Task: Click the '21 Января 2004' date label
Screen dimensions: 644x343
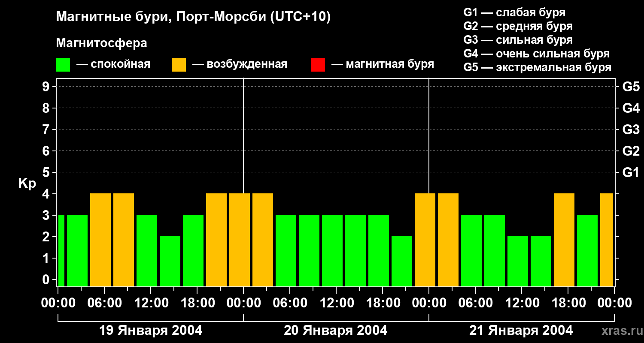Action: point(521,331)
